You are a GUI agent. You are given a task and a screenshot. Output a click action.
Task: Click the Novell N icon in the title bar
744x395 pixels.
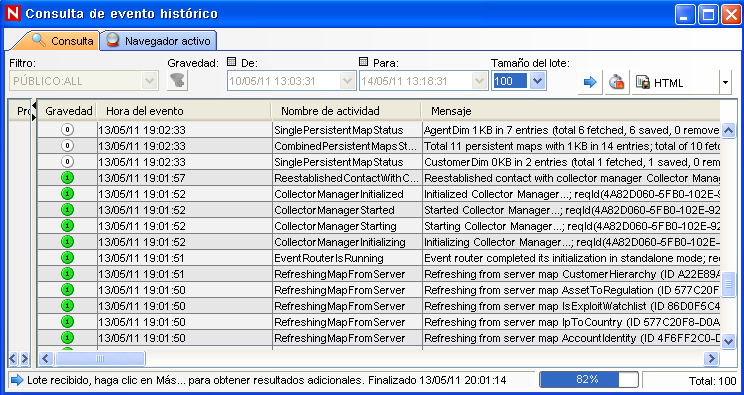click(x=13, y=13)
